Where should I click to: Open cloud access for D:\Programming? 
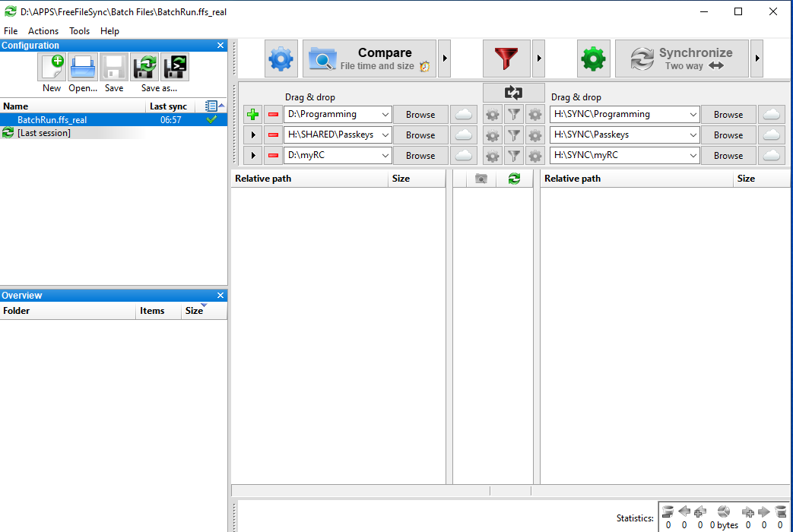pos(463,115)
